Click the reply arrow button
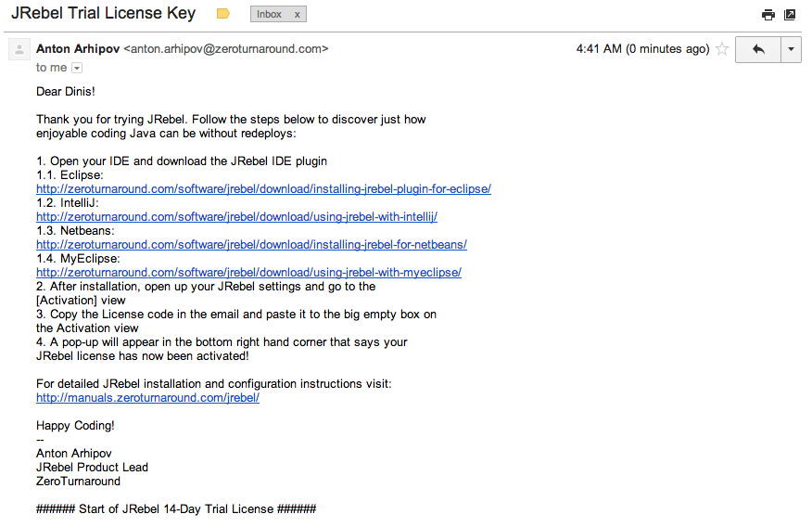 point(758,49)
